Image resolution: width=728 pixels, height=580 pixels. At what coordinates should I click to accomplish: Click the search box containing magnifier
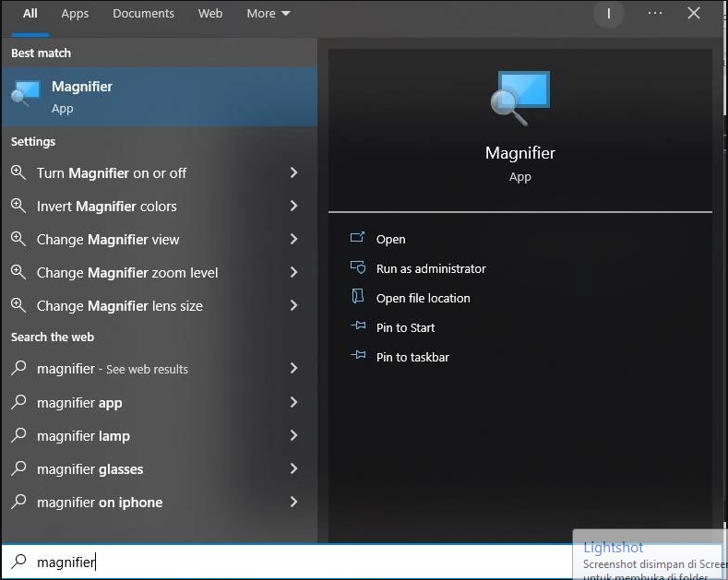287,562
